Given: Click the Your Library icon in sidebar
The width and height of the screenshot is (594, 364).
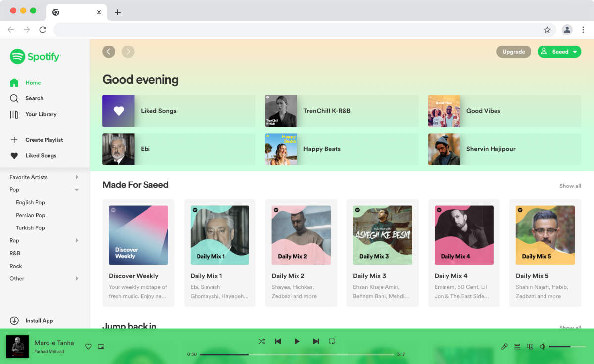Looking at the screenshot, I should coord(14,114).
